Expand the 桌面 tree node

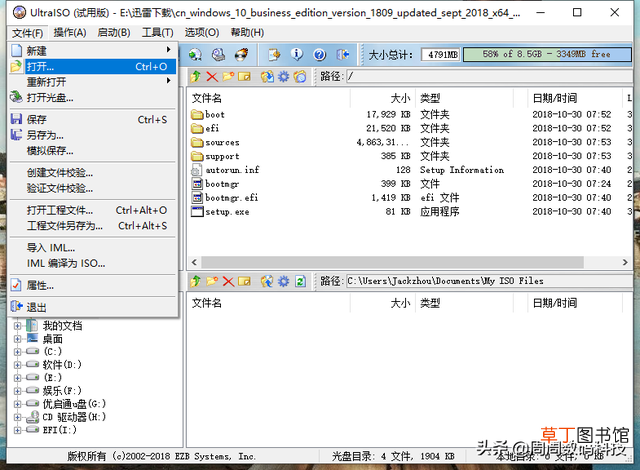pyautogui.click(x=17, y=339)
